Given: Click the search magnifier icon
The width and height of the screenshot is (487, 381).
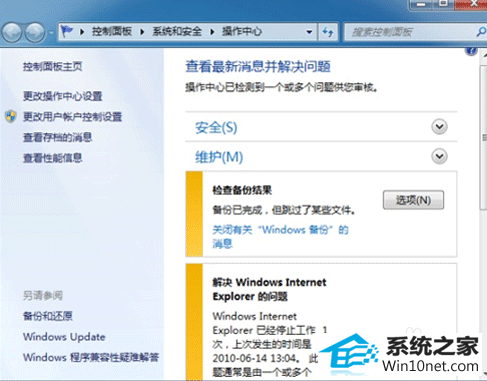Looking at the screenshot, I should pyautogui.click(x=481, y=32).
